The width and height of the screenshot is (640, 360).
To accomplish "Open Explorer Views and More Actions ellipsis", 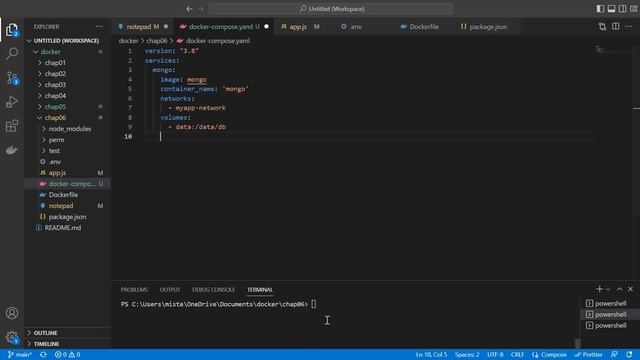I will point(99,27).
